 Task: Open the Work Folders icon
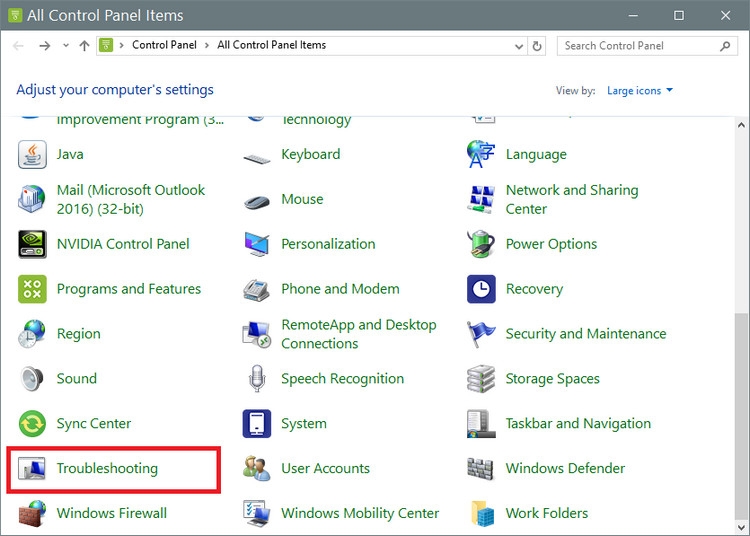pyautogui.click(x=482, y=514)
